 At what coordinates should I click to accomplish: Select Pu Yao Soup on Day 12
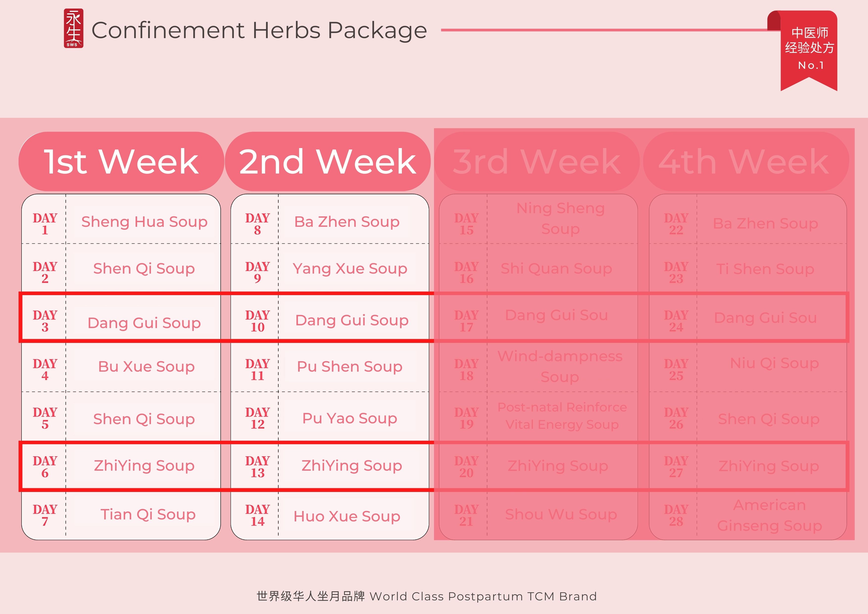click(x=350, y=418)
